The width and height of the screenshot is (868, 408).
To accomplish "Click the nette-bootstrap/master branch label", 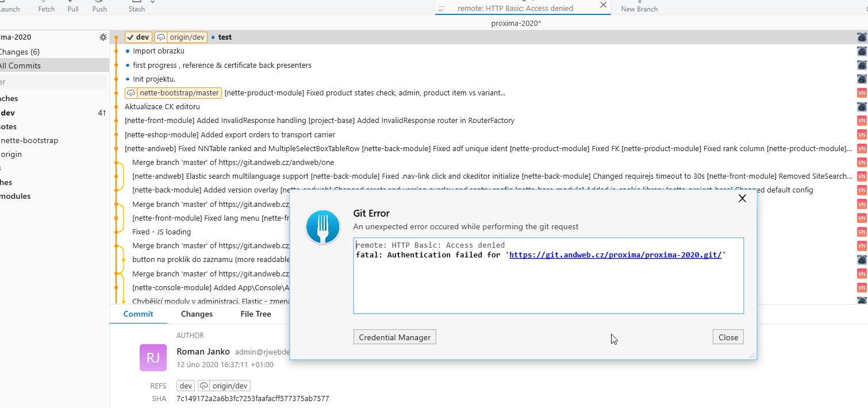I will pos(173,93).
